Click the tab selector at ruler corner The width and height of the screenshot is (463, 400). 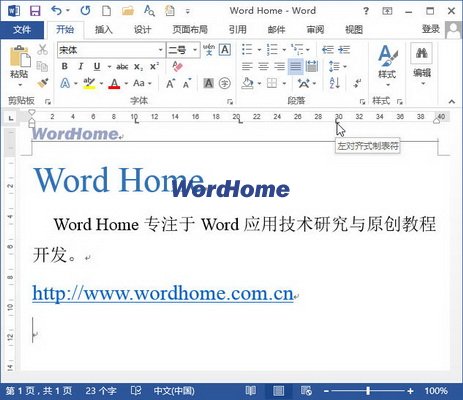tap(11, 118)
